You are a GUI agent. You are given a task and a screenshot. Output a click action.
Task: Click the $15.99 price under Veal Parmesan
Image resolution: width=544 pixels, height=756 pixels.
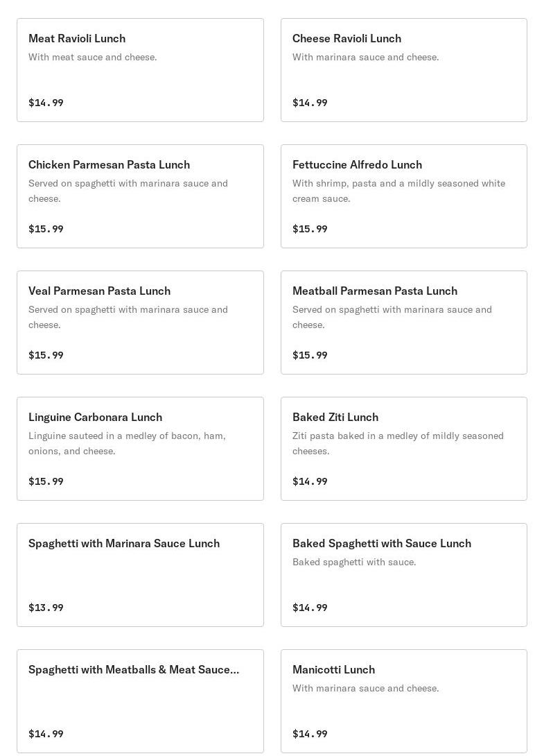pyautogui.click(x=46, y=355)
